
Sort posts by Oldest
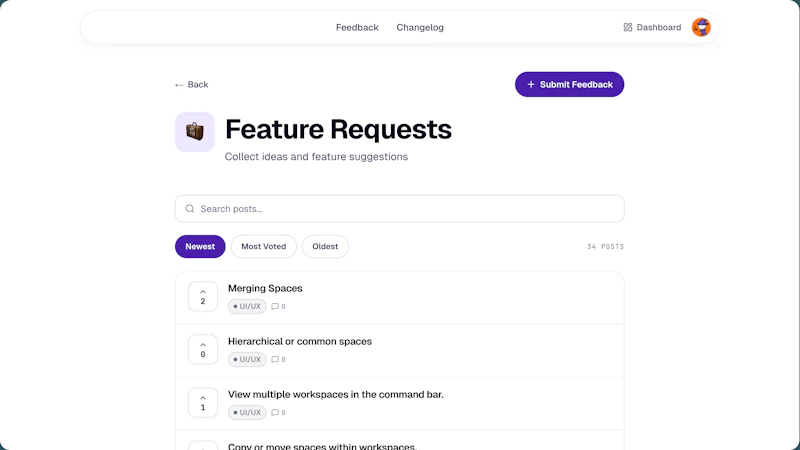click(325, 246)
